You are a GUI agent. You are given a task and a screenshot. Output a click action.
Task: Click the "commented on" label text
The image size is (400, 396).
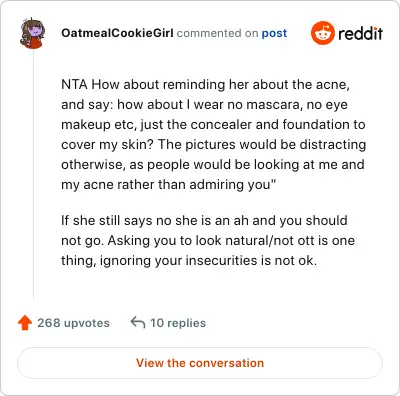217,33
